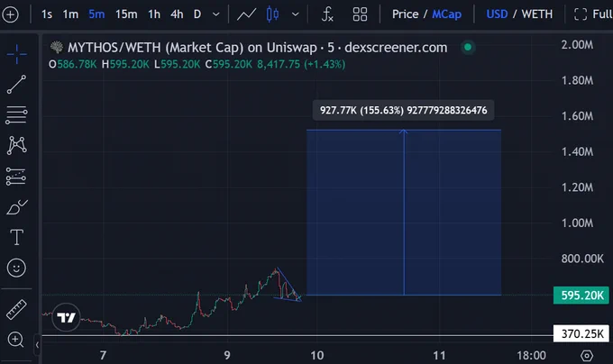The image size is (613, 364).
Task: Select candlestick chart style
Action: [272, 14]
